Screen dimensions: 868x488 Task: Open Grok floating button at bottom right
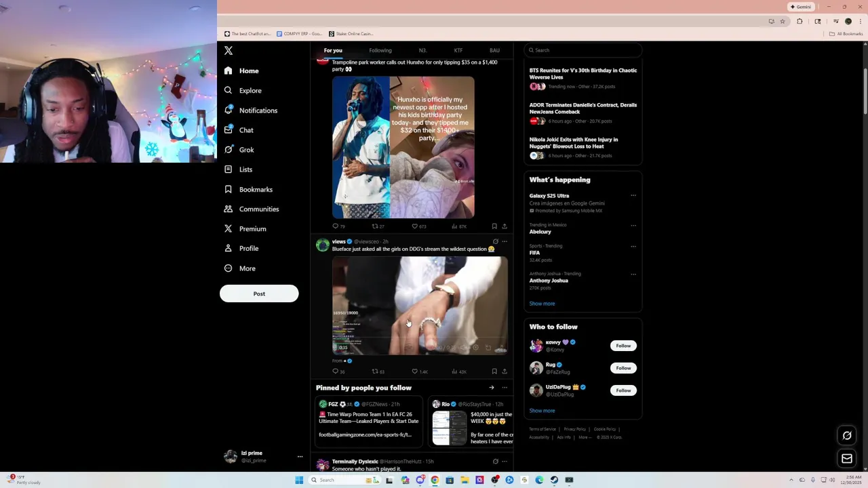(x=847, y=436)
